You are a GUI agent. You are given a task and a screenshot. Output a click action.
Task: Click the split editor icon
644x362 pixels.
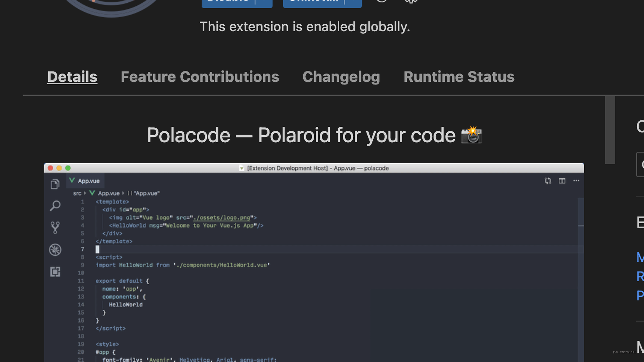click(x=562, y=181)
